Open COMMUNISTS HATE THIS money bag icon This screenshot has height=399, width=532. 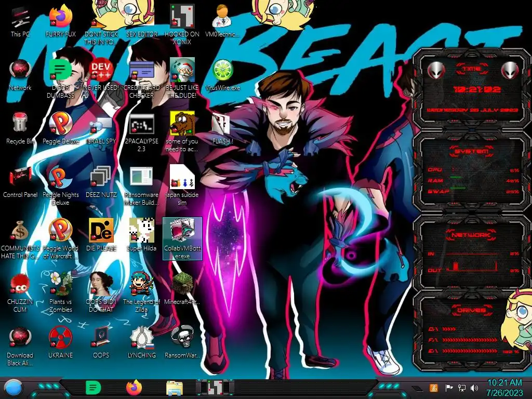click(x=20, y=240)
